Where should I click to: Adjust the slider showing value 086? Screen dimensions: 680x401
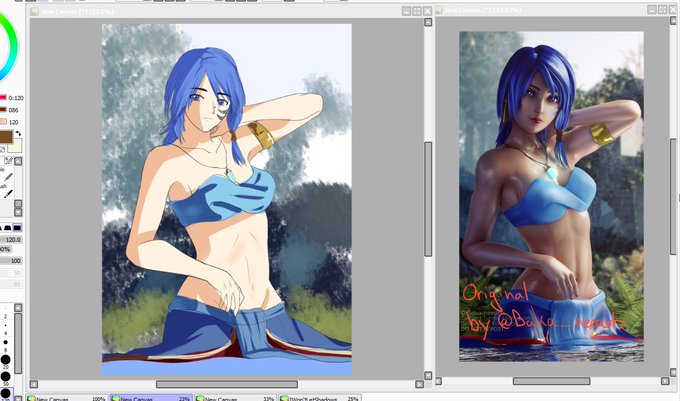click(3, 110)
